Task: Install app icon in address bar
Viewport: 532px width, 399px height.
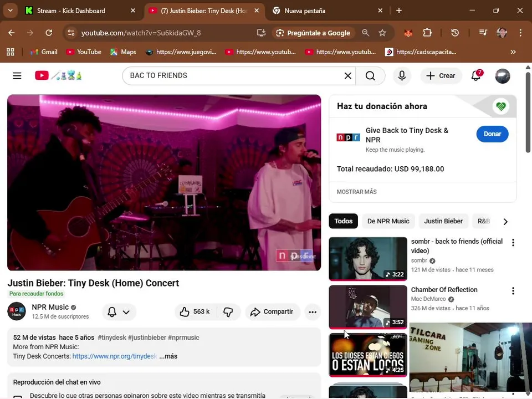Action: pyautogui.click(x=261, y=33)
